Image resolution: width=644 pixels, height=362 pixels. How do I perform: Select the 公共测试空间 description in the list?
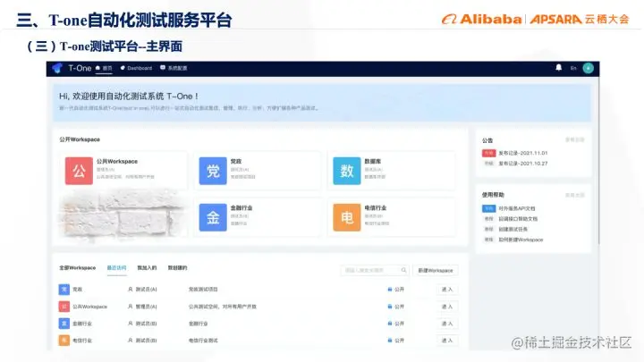pos(222,307)
